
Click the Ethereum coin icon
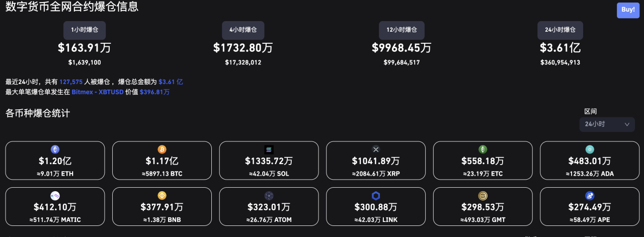point(55,149)
